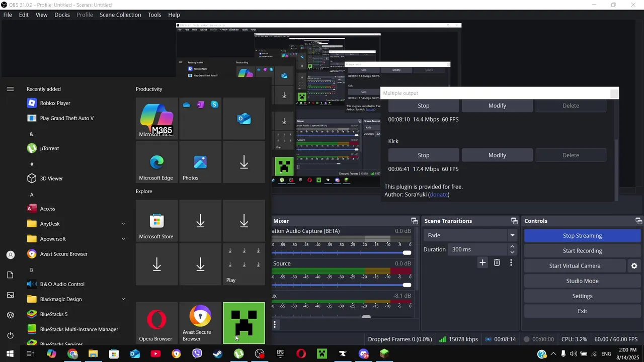Open the Outlook tile in Productivity
Screen dimensions: 644x362
point(244,118)
